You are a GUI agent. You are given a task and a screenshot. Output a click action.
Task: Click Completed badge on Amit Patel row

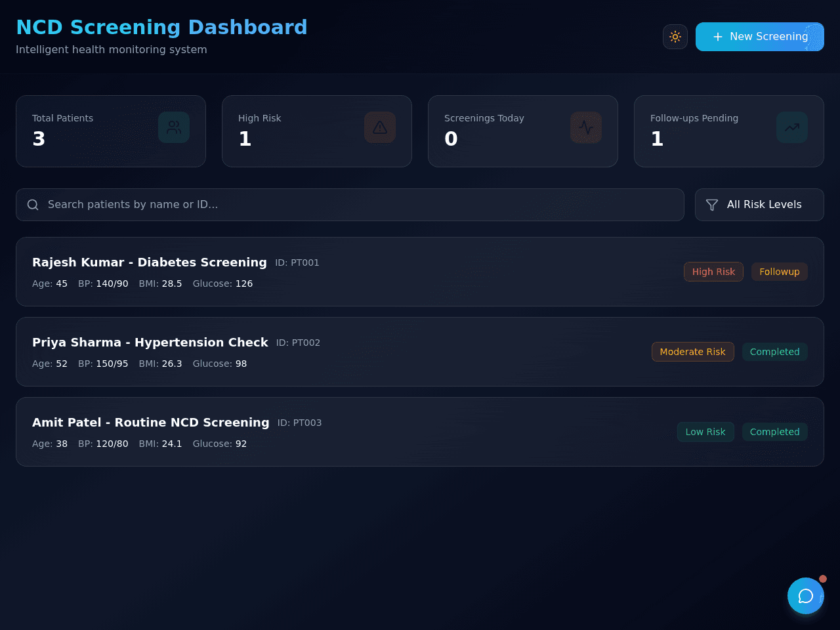pyautogui.click(x=775, y=432)
